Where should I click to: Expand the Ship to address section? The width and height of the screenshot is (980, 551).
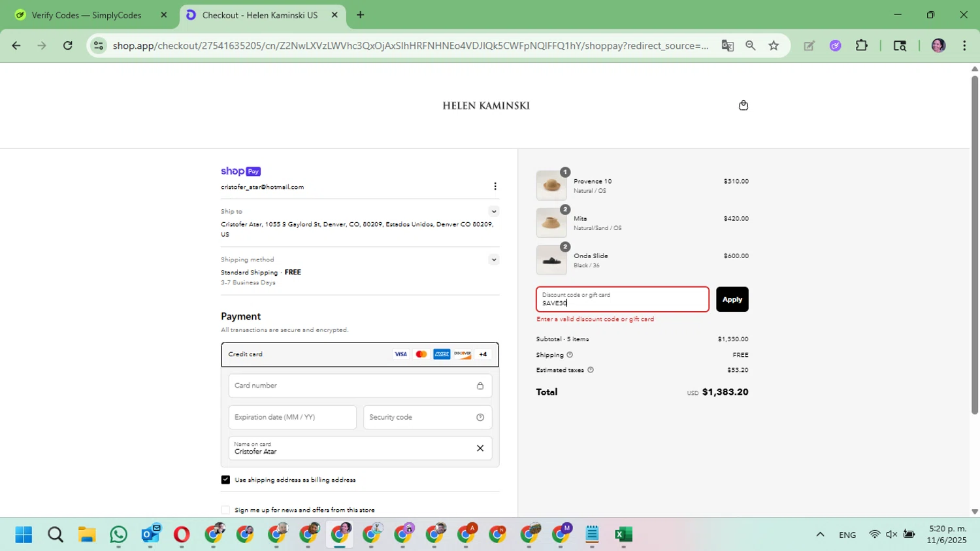494,211
